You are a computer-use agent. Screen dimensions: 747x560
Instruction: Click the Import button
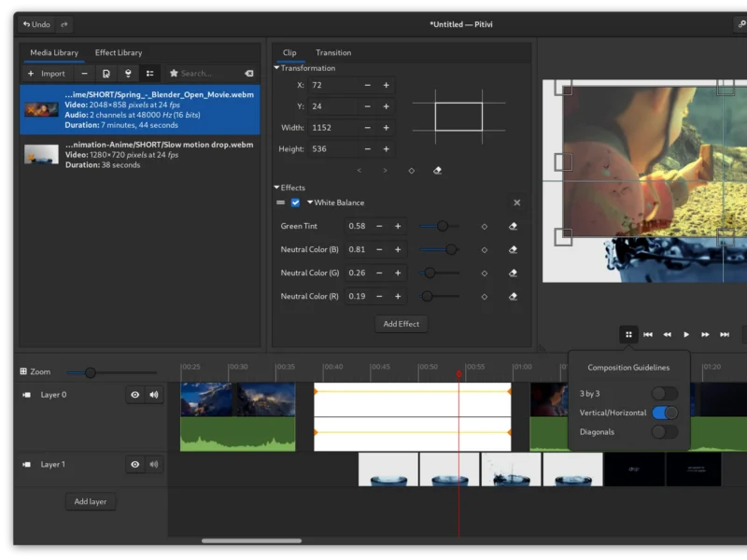[x=47, y=74]
